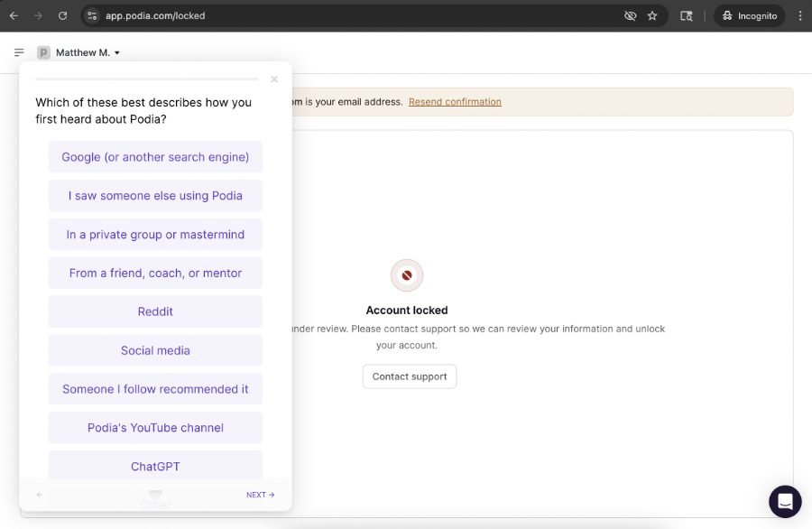Click the Resend confirmation link

pos(455,101)
